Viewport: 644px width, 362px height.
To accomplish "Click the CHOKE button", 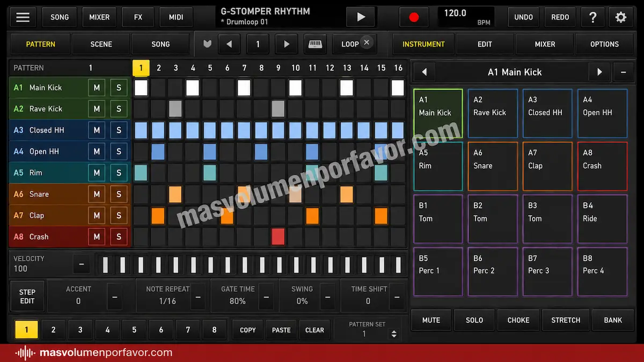I will tap(518, 320).
